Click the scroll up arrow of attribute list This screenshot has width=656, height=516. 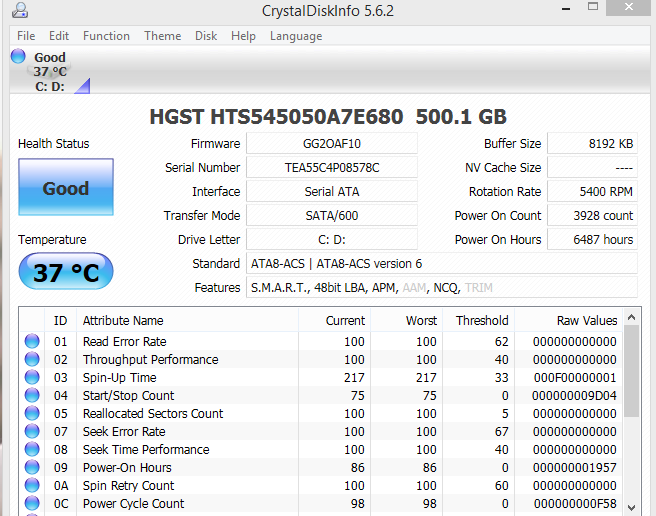[x=632, y=318]
